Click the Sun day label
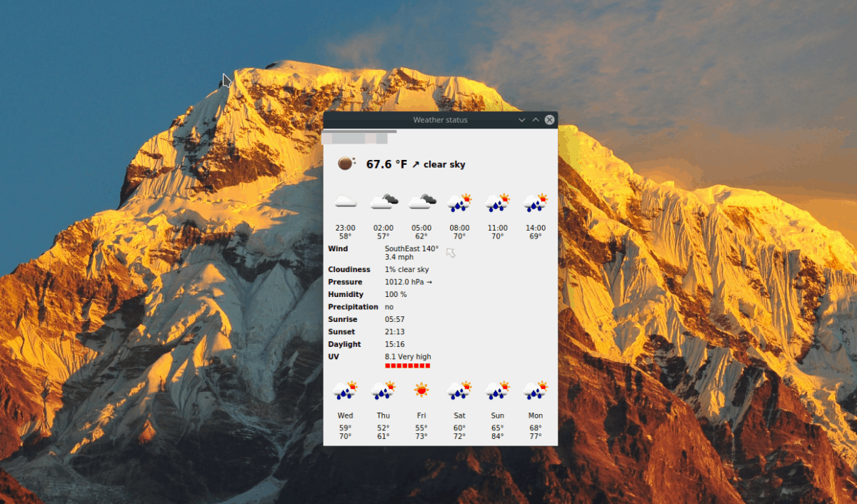The width and height of the screenshot is (857, 504). (x=498, y=415)
